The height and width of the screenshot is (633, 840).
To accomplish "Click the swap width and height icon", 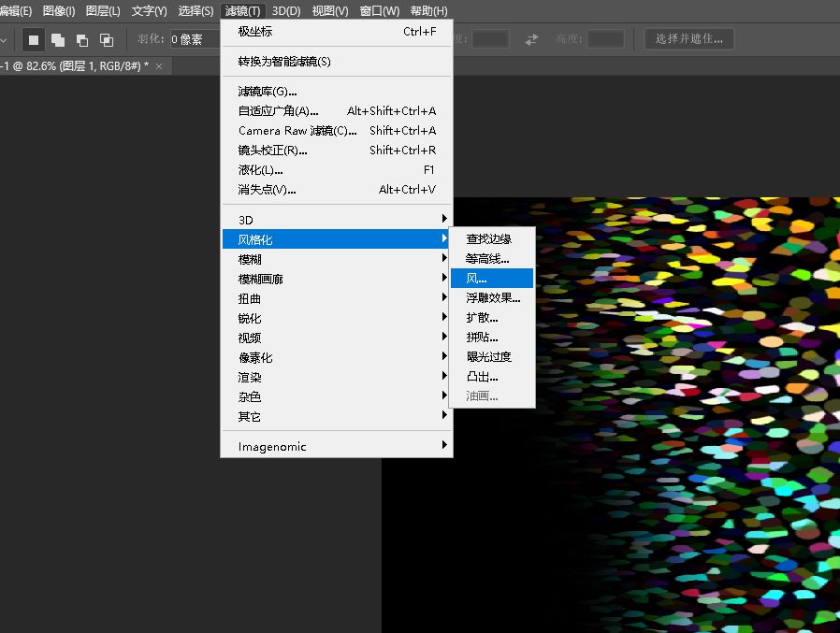I will coord(532,39).
